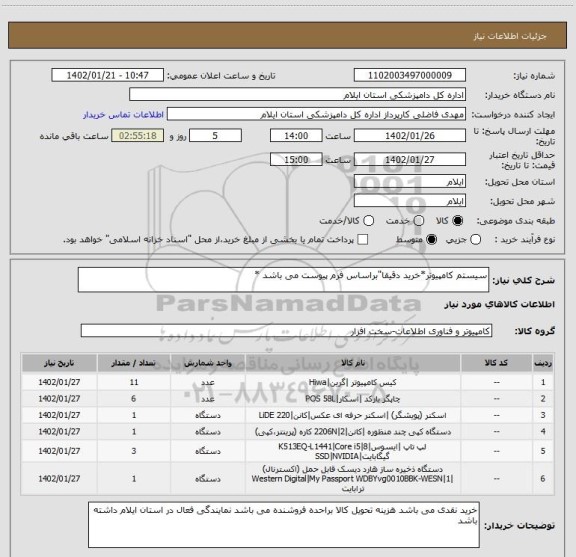This screenshot has height=557, width=576.
Task: Click the نام دستگاه خریدار field
Action: (x=297, y=95)
